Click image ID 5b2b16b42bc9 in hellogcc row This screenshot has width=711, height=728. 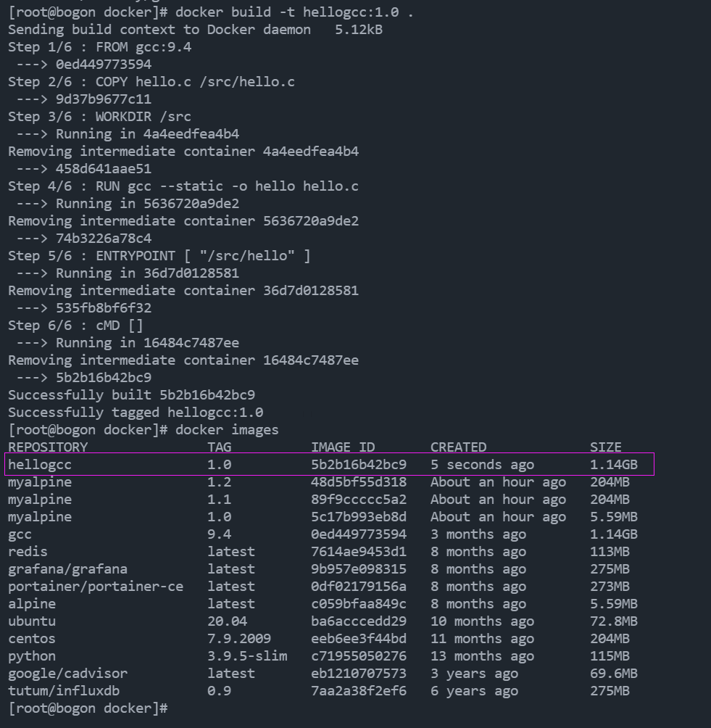click(359, 465)
